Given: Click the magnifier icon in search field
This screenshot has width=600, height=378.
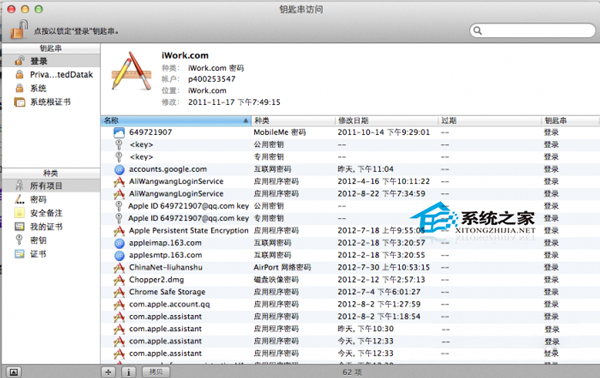Looking at the screenshot, I should tap(478, 30).
